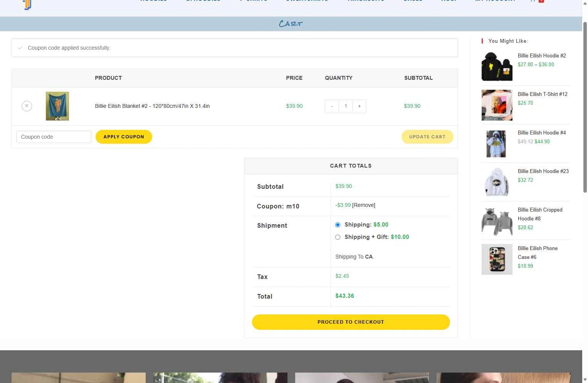The image size is (588, 383).
Task: Click the page's vertical scrollbar thumb
Action: (x=585, y=107)
